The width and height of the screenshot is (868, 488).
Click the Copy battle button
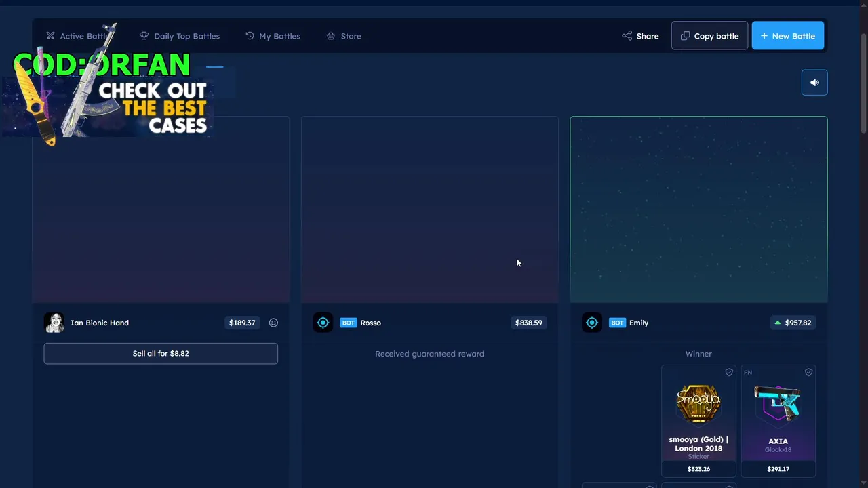(709, 36)
